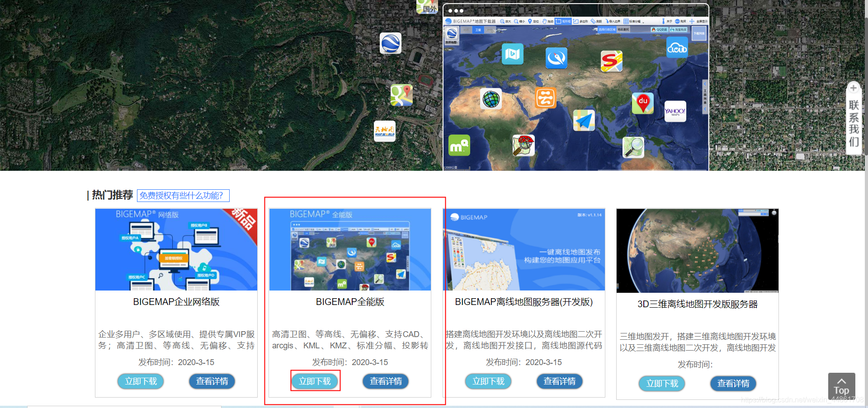The width and height of the screenshot is (868, 408).
Task: Open the 标准分幅 dropdown in toolbar
Action: coord(634,21)
